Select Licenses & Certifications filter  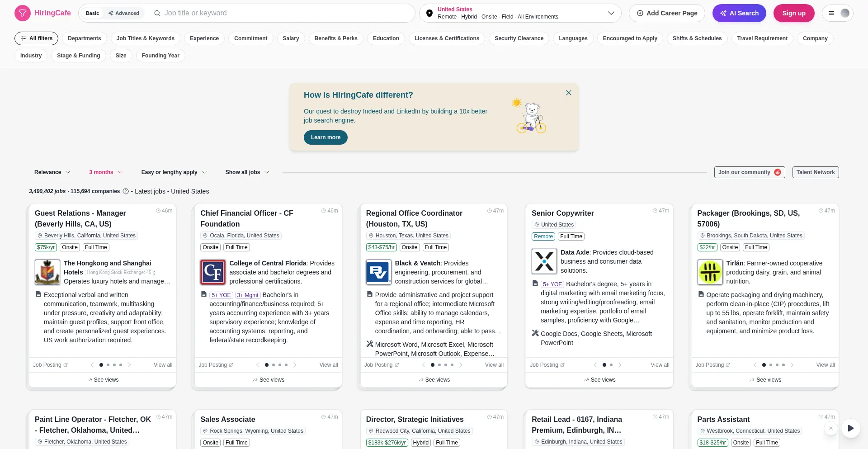click(447, 38)
